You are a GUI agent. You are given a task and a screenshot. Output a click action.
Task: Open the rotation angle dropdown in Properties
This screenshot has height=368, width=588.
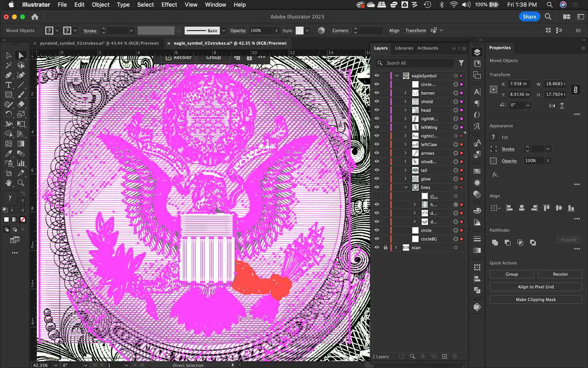point(528,106)
